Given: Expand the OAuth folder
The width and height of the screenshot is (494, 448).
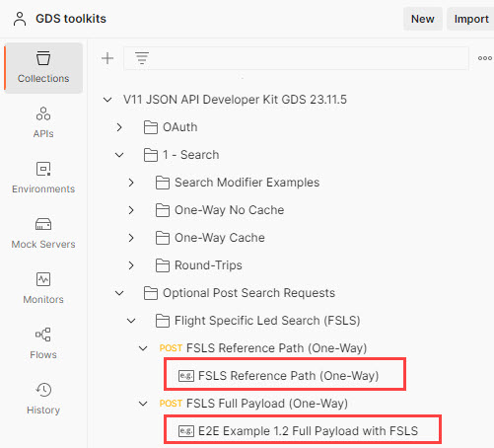Looking at the screenshot, I should pos(119,127).
